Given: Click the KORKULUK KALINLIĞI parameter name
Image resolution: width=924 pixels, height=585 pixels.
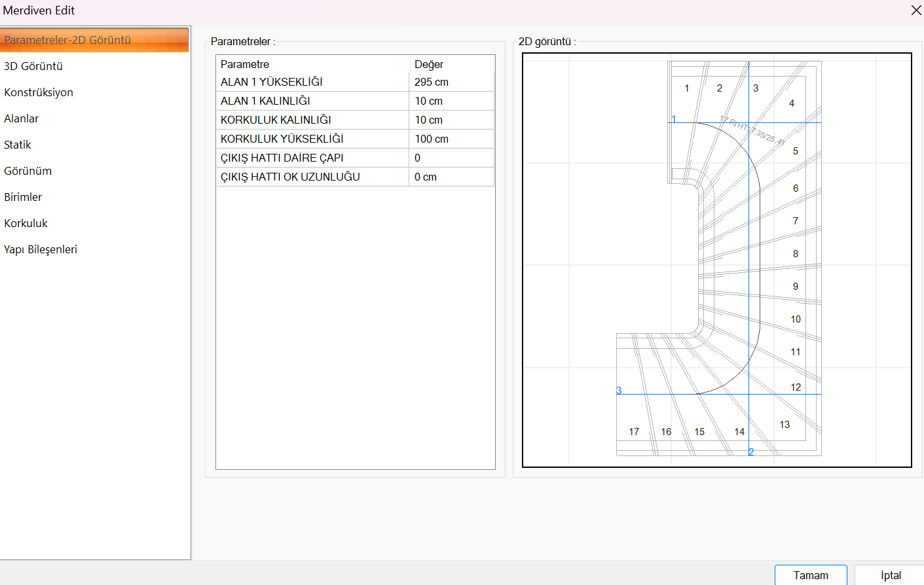Looking at the screenshot, I should click(x=276, y=120).
